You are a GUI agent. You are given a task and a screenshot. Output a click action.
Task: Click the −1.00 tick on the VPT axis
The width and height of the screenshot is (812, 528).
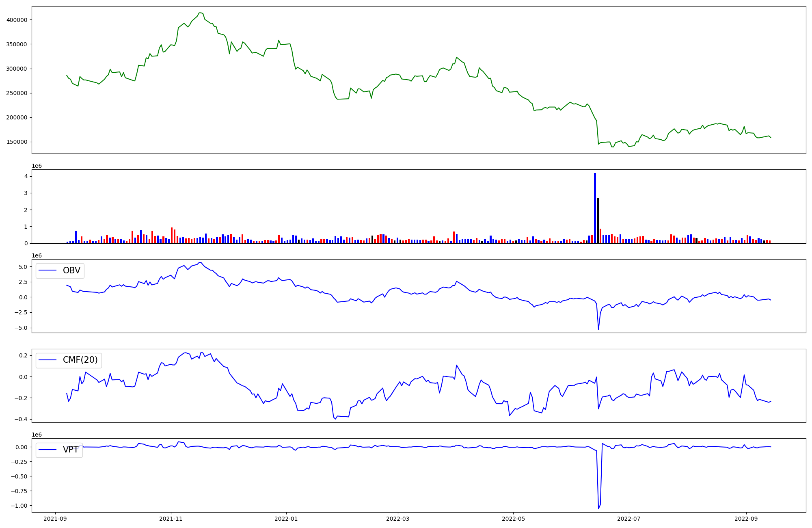point(19,506)
